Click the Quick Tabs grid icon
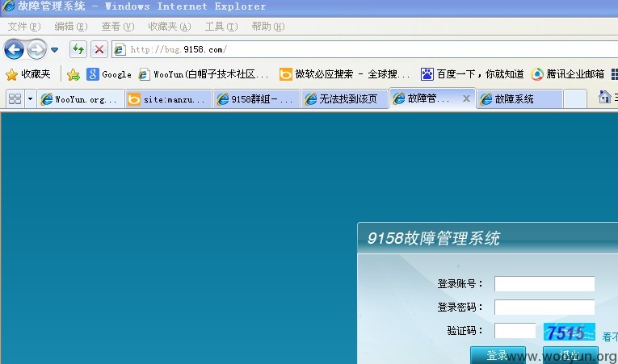618x364 pixels. (x=15, y=99)
